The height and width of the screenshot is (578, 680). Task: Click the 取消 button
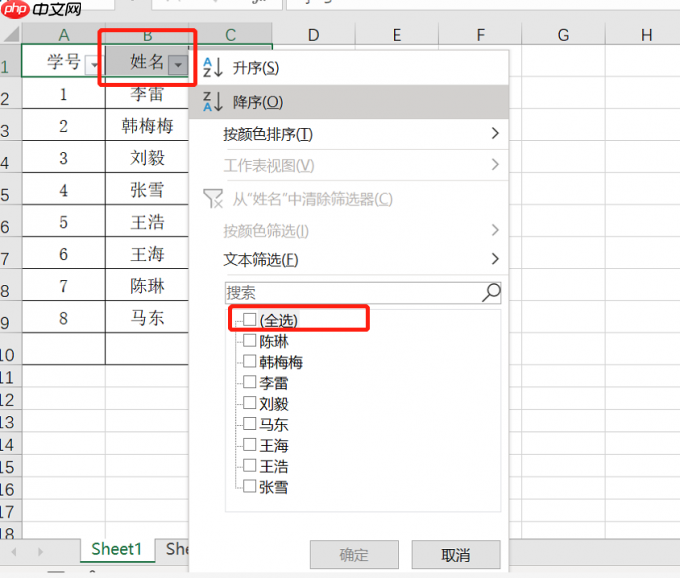pyautogui.click(x=456, y=555)
